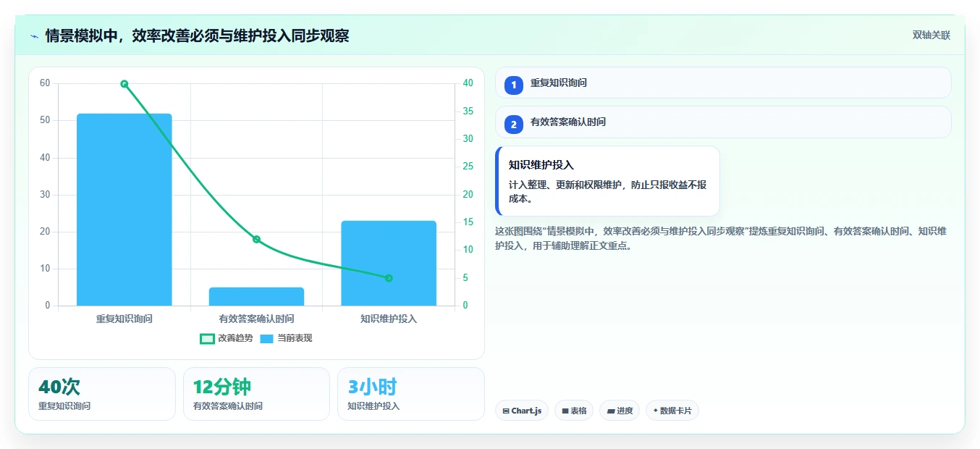This screenshot has height=449, width=980.
Task: Click right axis value 35
Action: click(468, 111)
